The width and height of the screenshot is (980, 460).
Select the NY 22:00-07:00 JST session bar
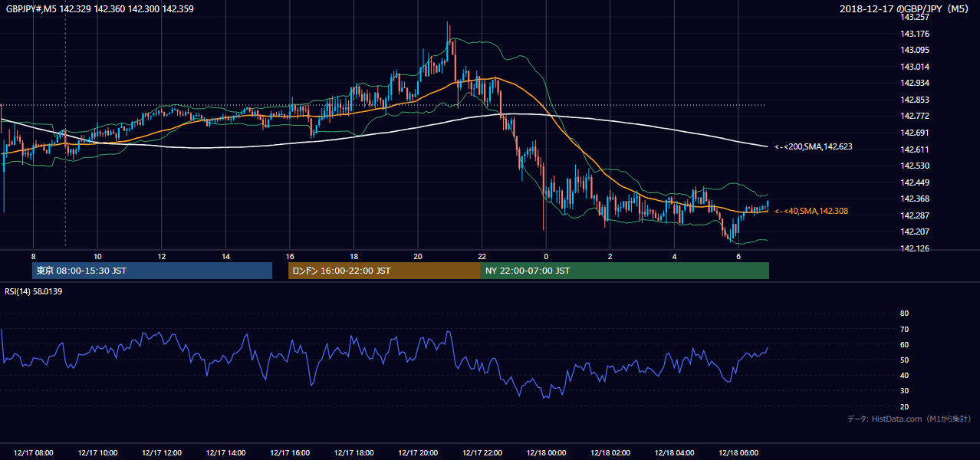click(624, 271)
